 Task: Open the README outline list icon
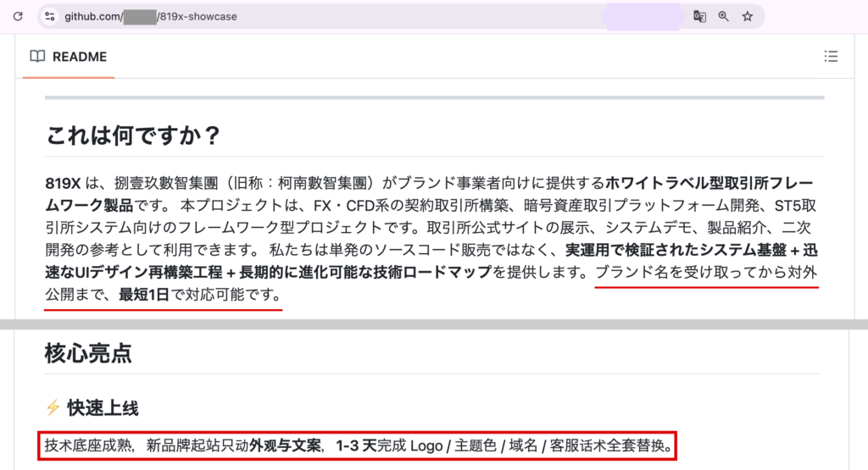(831, 57)
